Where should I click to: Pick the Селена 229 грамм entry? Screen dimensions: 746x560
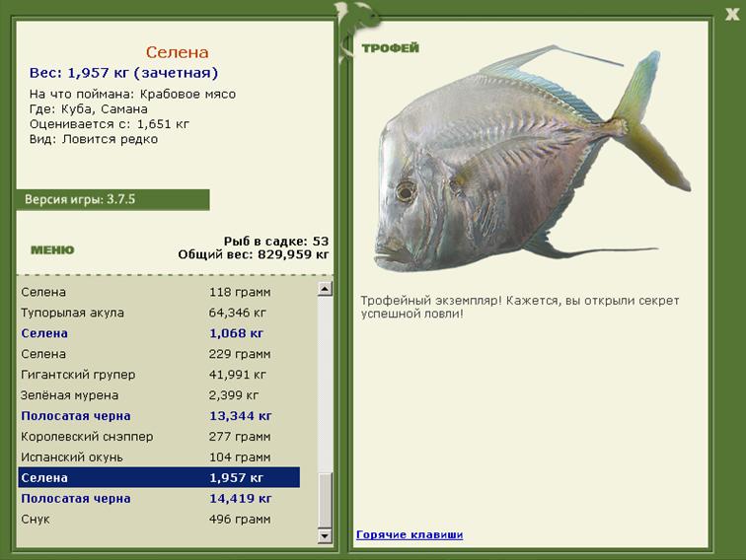pyautogui.click(x=158, y=354)
